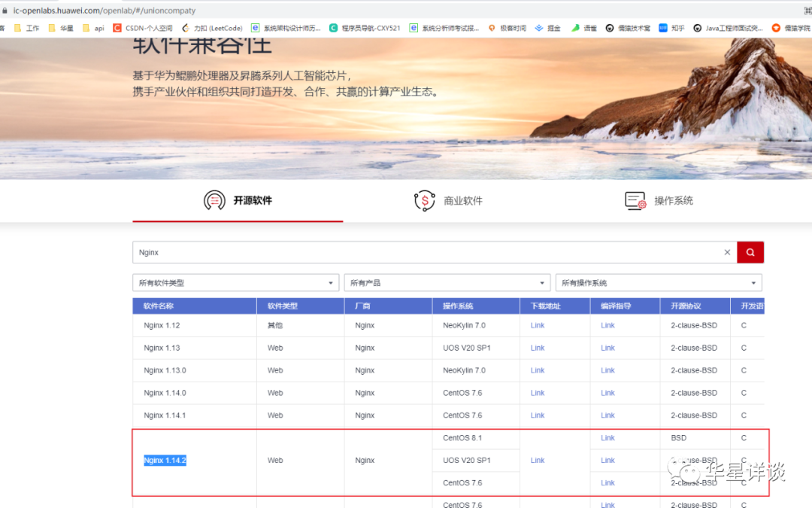Click the lock icon in address bar

click(5, 11)
